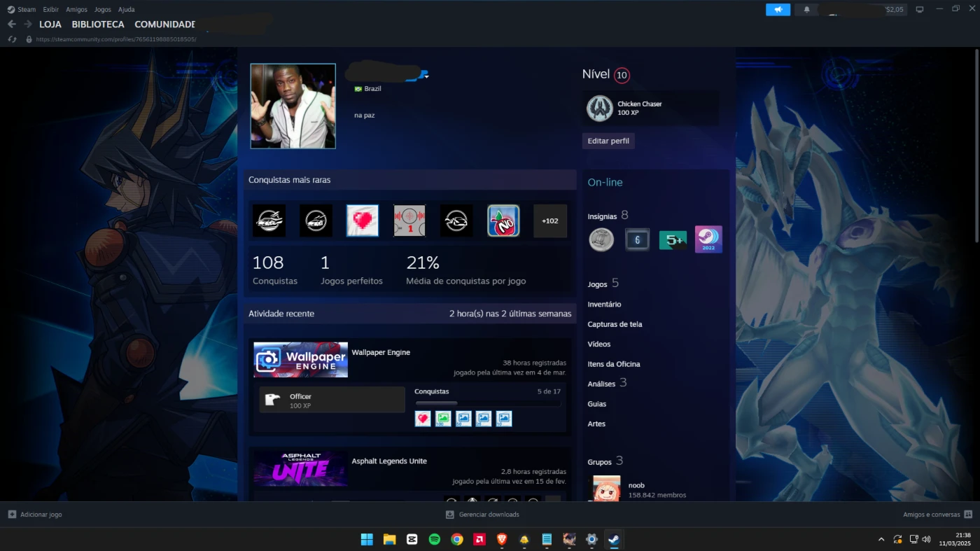The height and width of the screenshot is (551, 980).
Task: Click the Adicionar jogo plus icon
Action: click(12, 514)
